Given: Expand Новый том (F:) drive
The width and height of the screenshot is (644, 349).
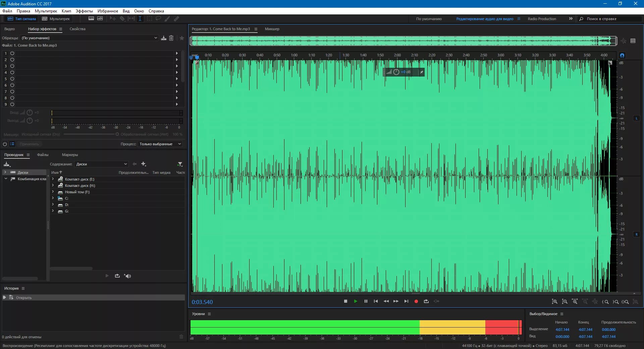Looking at the screenshot, I should (x=53, y=192).
